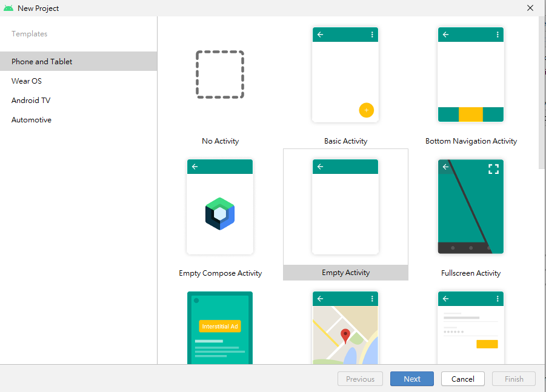Switch to Automotive templates

coord(78,120)
